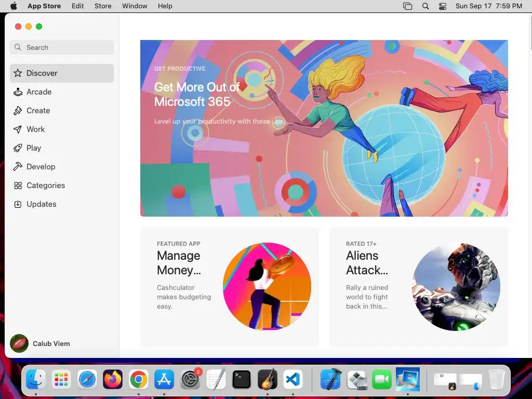This screenshot has height=399, width=532.
Task: Open the Help menu
Action: coord(165,6)
